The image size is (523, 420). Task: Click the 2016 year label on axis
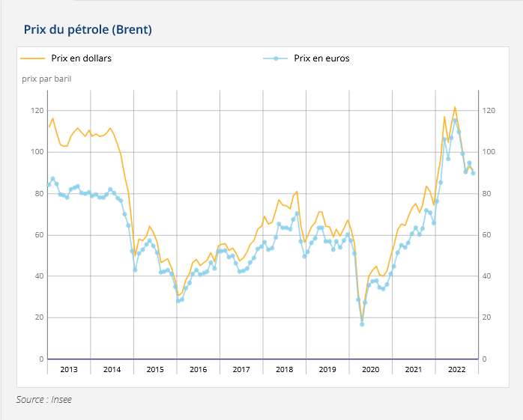(198, 369)
